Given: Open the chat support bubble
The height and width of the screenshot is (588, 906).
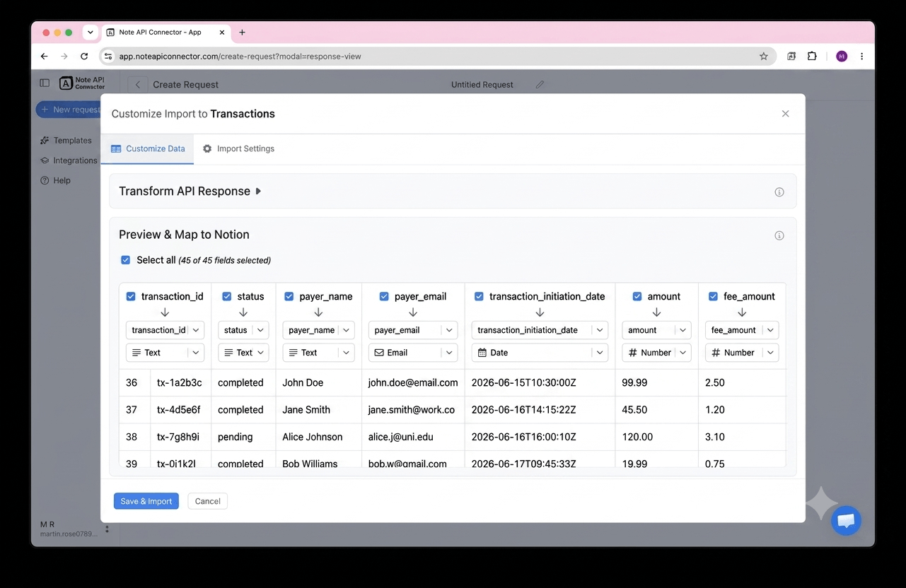Looking at the screenshot, I should [846, 521].
